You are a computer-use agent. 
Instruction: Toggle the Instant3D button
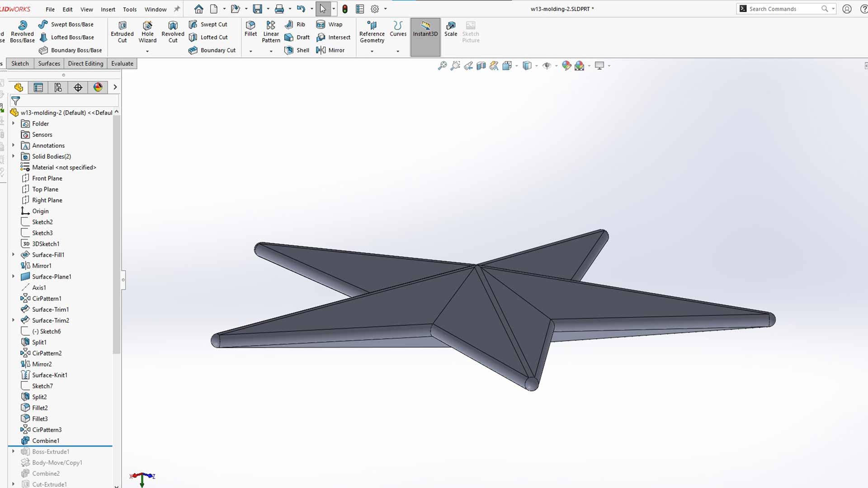[425, 37]
